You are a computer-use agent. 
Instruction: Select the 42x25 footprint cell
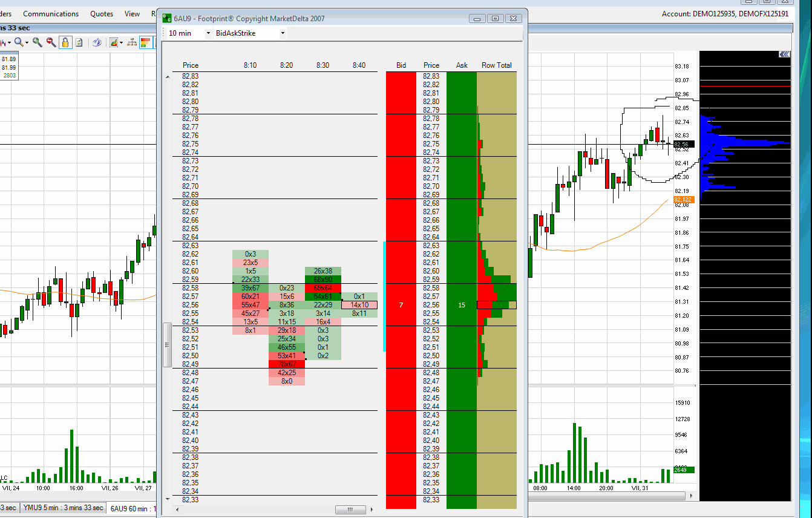[286, 373]
